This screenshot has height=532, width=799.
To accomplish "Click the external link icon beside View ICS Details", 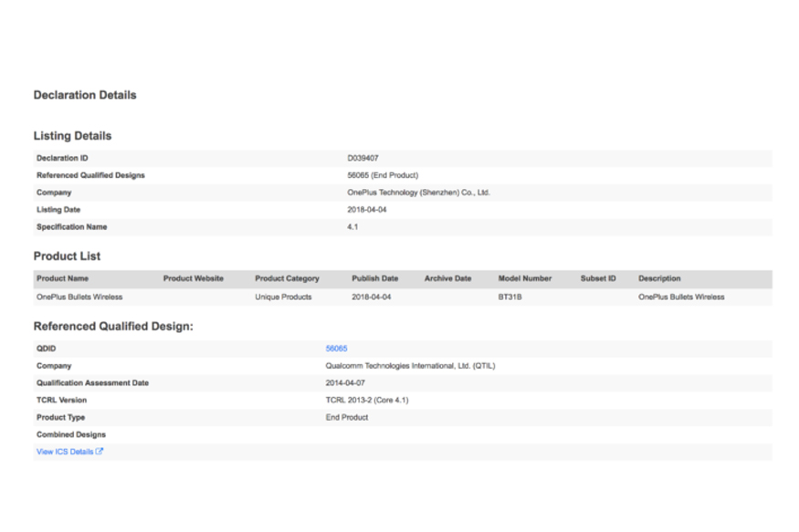I will click(x=100, y=451).
